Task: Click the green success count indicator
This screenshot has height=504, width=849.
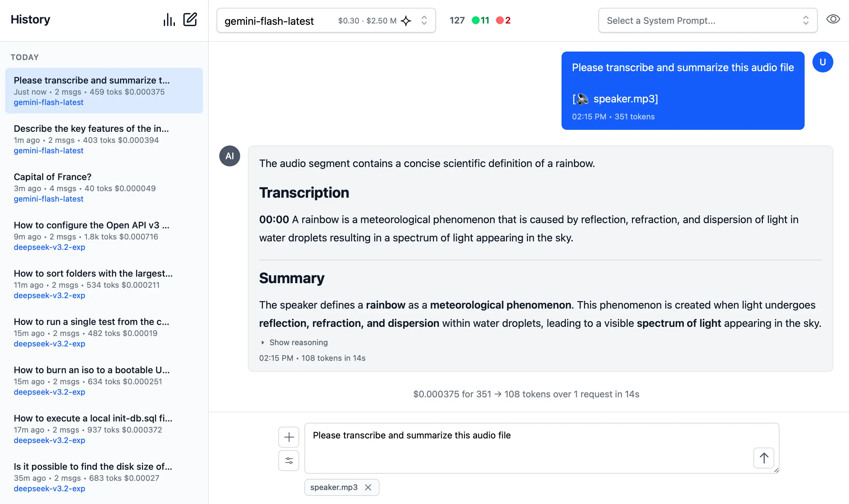Action: coord(480,20)
